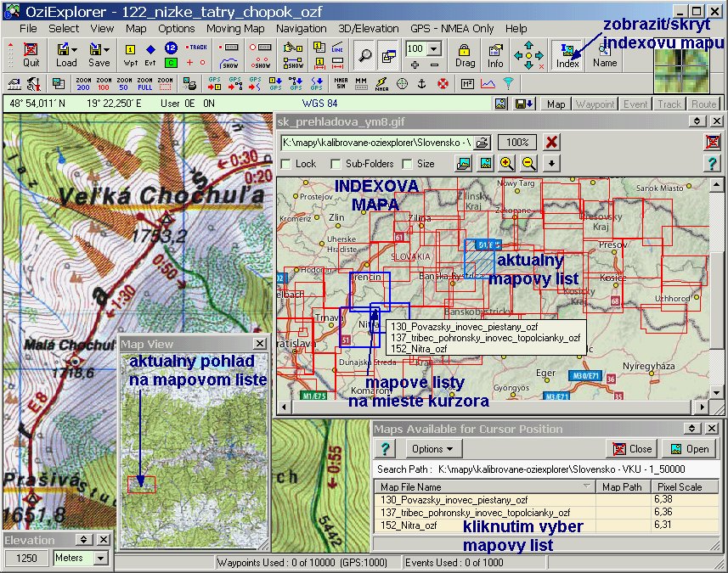This screenshot has height=573, width=728.
Task: Click the 100% button in index panel
Action: tap(517, 142)
